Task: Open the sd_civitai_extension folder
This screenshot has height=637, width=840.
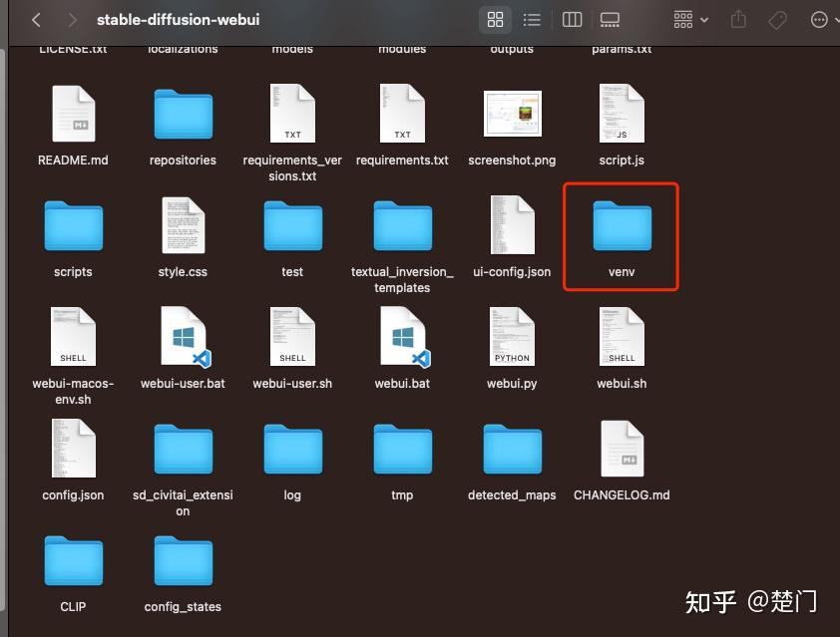Action: coord(183,449)
